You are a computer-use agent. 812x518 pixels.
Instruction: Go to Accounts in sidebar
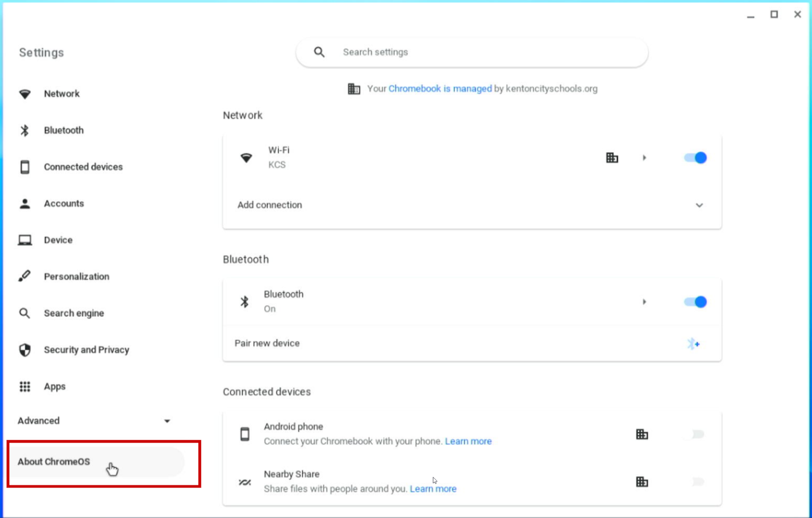pos(64,204)
